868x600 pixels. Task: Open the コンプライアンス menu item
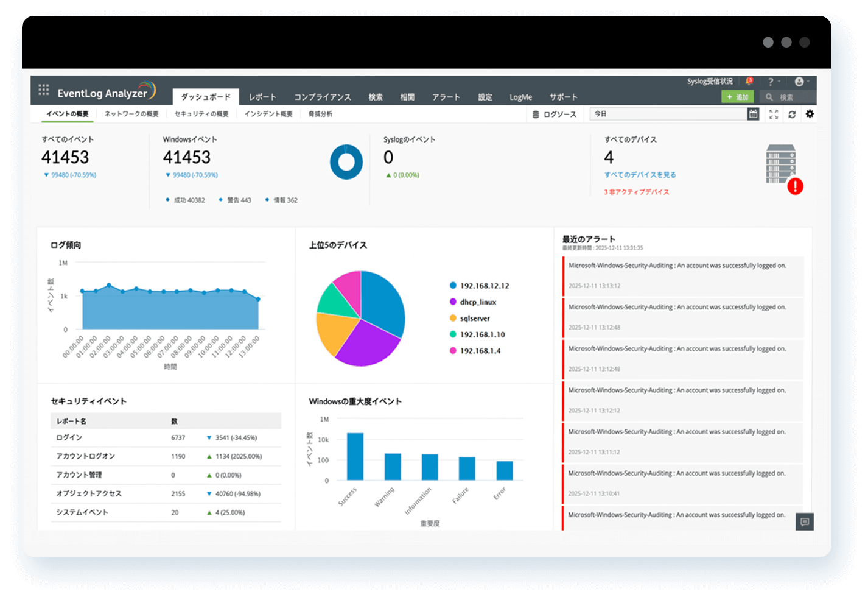pyautogui.click(x=322, y=96)
